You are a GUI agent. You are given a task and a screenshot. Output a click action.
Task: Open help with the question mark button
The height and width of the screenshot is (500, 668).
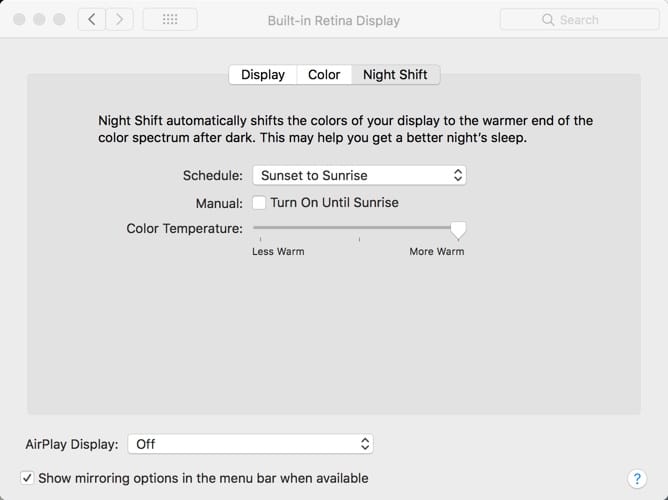(637, 479)
